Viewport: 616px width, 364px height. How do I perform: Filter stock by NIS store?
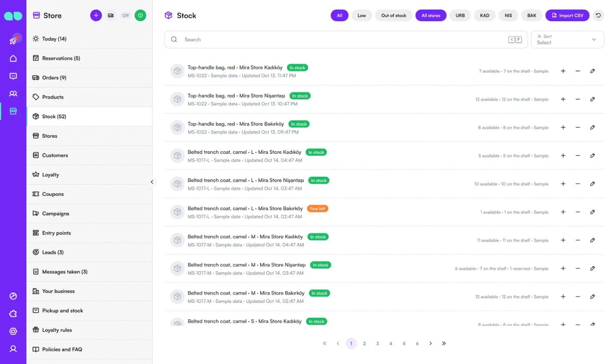(508, 16)
